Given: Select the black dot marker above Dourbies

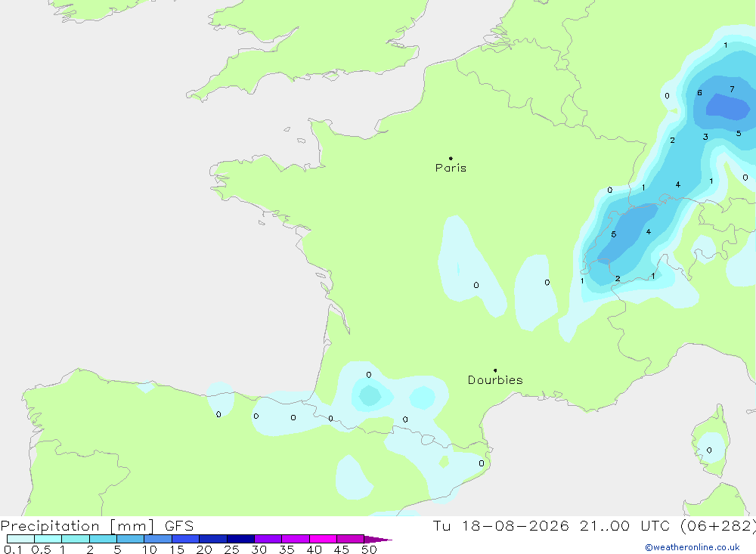Looking at the screenshot, I should [x=495, y=370].
